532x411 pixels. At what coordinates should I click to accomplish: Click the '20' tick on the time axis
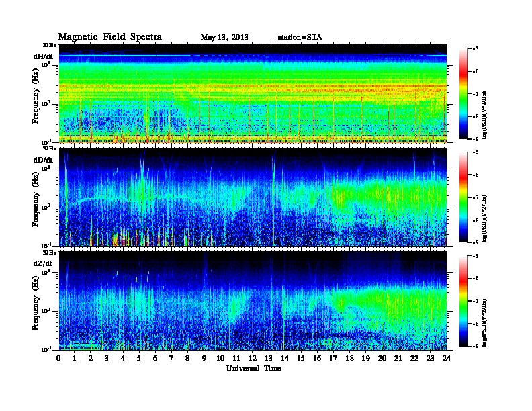coord(382,359)
